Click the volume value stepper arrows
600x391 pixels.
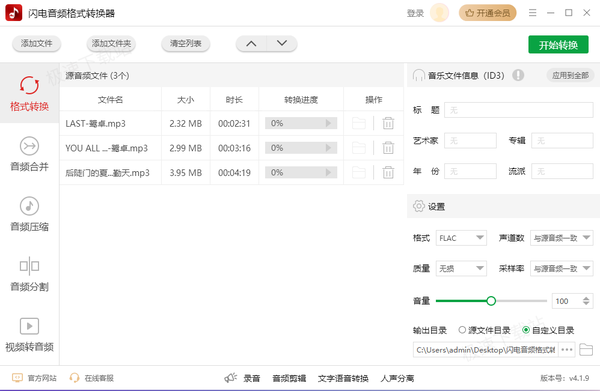(586, 301)
